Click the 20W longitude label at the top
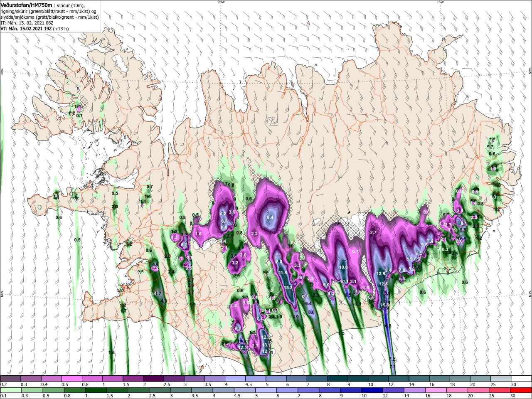The width and height of the screenshot is (532, 399). pos(221,2)
